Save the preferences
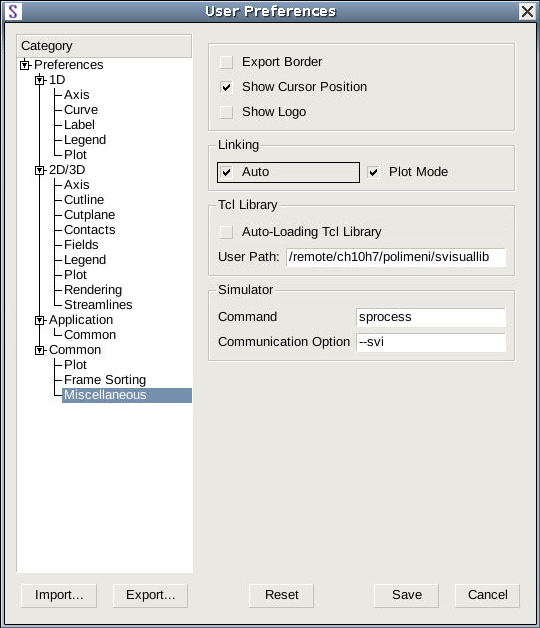This screenshot has width=540, height=628. [x=407, y=595]
